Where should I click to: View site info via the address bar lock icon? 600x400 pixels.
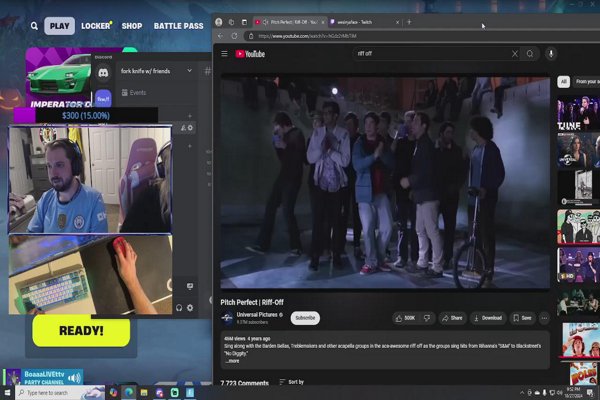coord(251,36)
